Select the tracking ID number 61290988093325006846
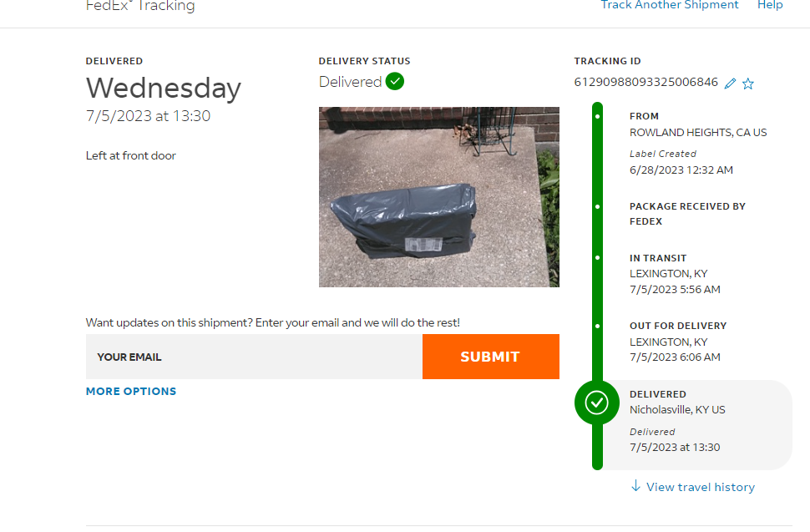The image size is (810, 532). tap(645, 83)
